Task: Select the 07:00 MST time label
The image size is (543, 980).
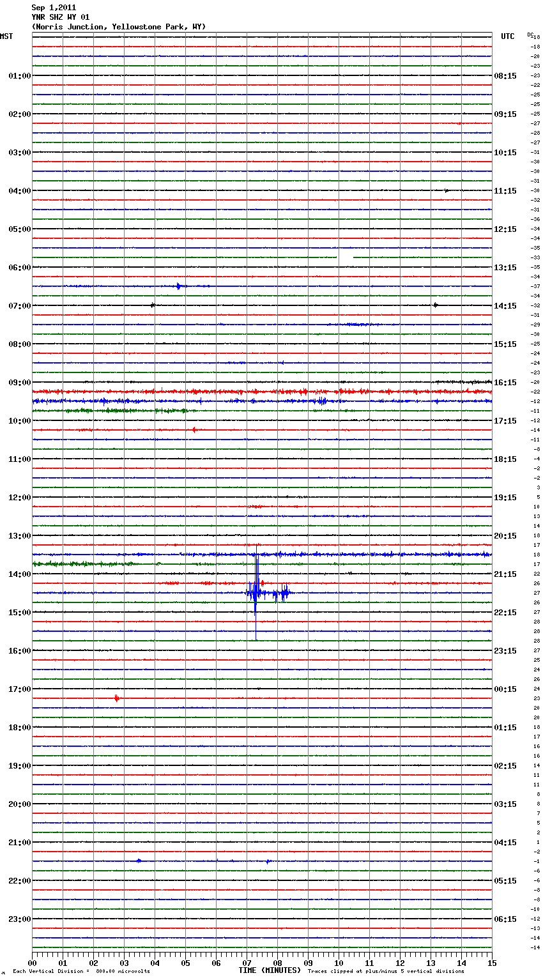Action: (19, 306)
